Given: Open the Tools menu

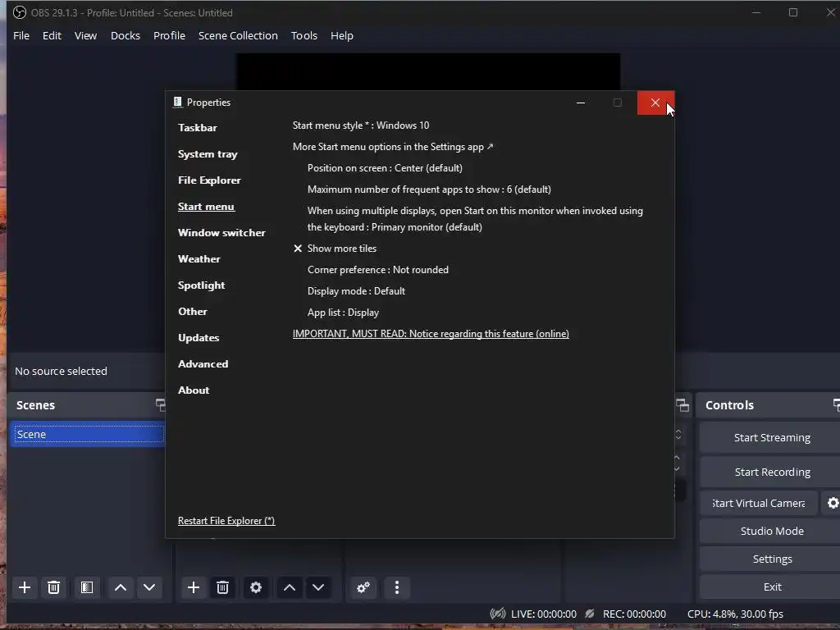Looking at the screenshot, I should [304, 35].
